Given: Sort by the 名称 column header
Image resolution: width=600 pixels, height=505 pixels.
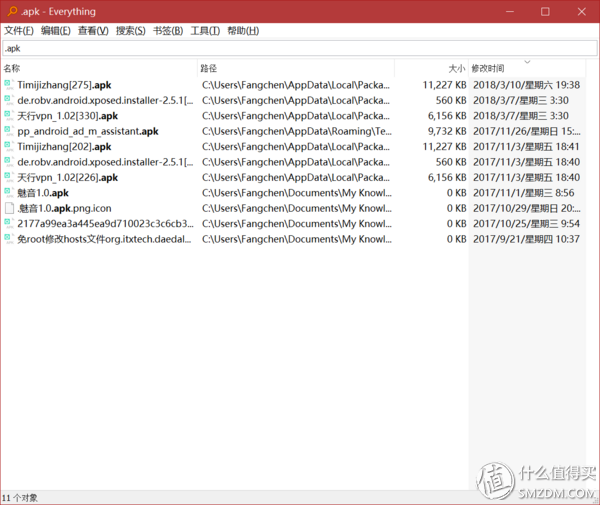Looking at the screenshot, I should [x=99, y=68].
